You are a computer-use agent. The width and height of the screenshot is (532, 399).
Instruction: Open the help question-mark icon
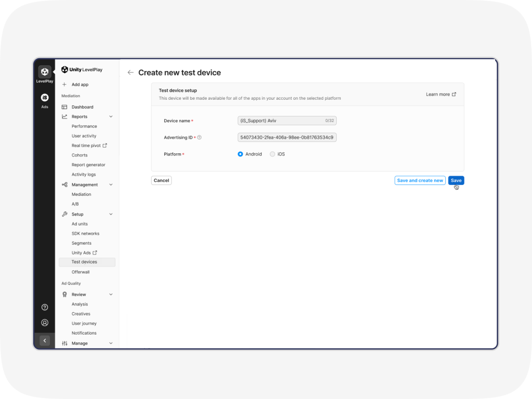(x=44, y=307)
